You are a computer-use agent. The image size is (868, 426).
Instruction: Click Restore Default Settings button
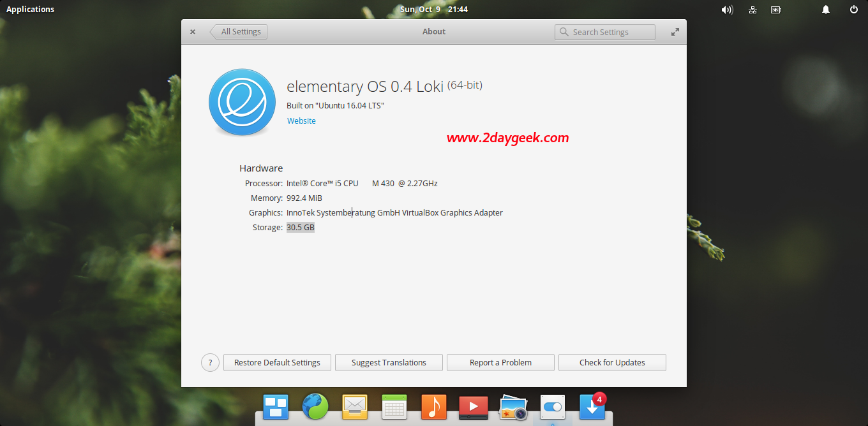click(277, 362)
